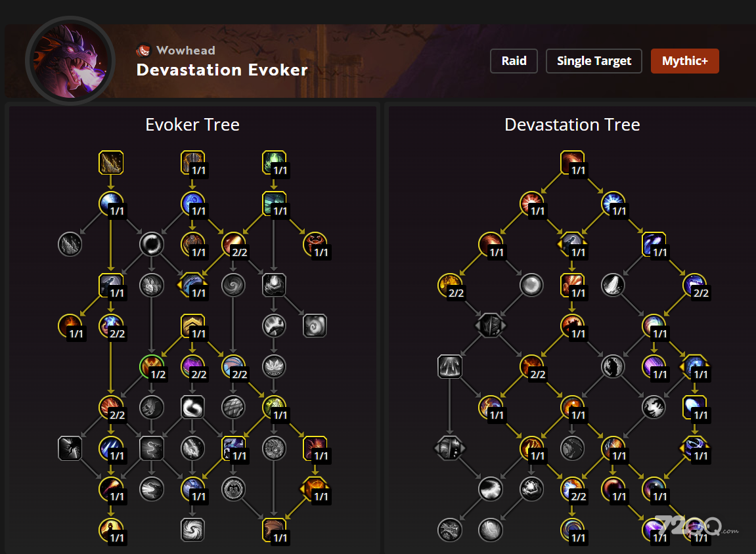Image resolution: width=756 pixels, height=554 pixels.
Task: Select the unselected dark ring talent in Evoker Tree
Action: tap(151, 244)
